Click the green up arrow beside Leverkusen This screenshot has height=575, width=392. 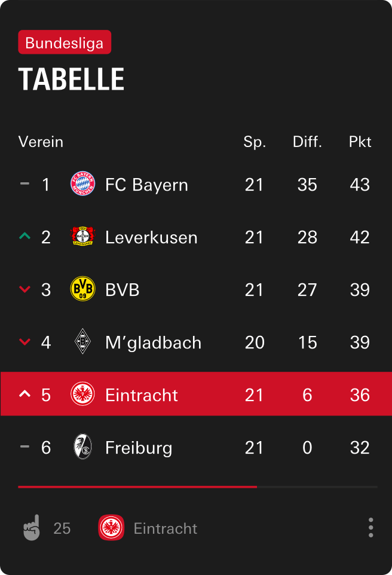(24, 237)
